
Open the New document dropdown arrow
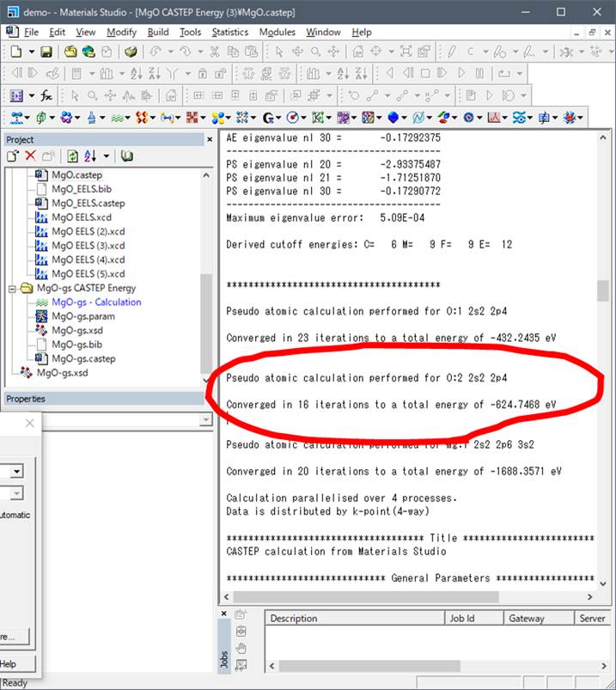(x=32, y=52)
